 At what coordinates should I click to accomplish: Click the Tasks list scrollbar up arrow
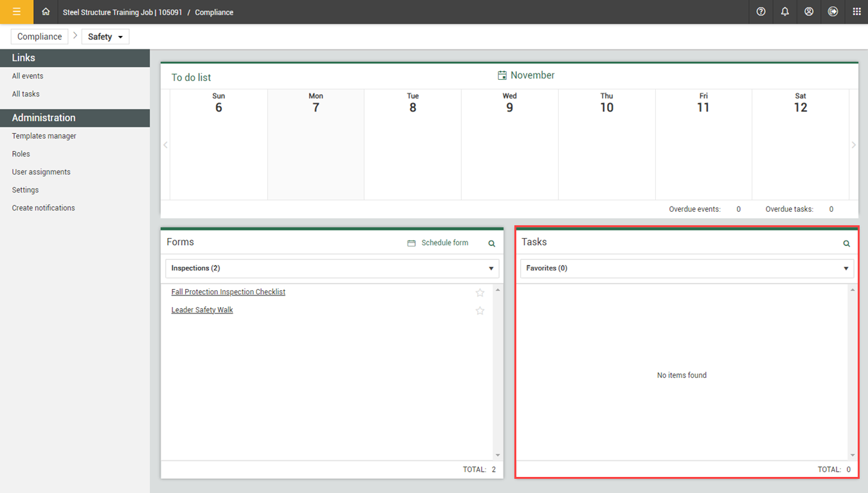pos(853,290)
